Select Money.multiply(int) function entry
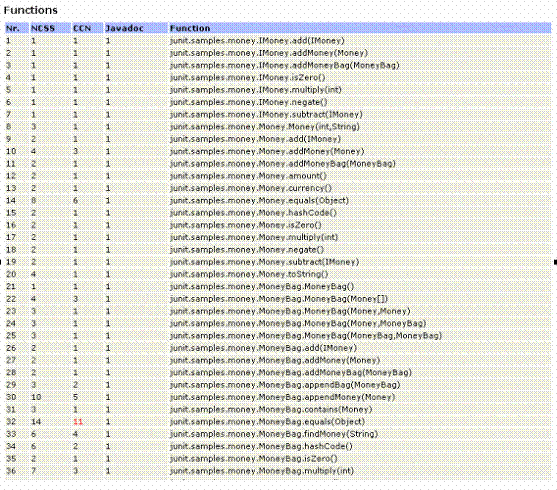 click(254, 237)
